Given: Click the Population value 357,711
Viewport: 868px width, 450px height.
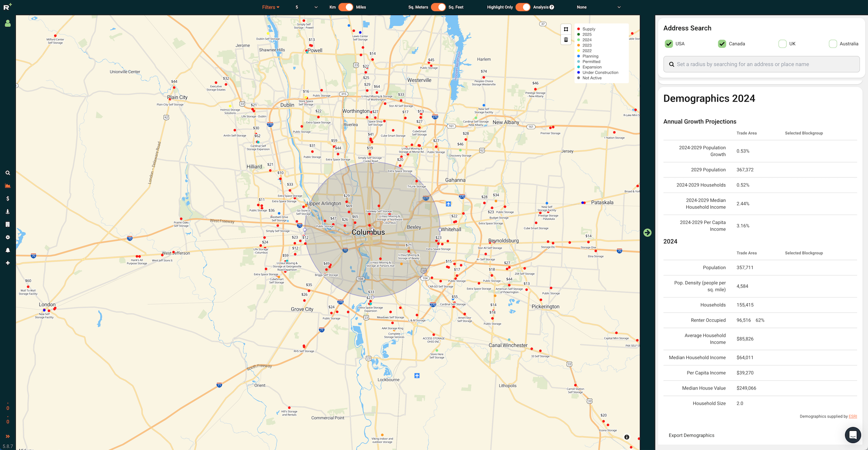Looking at the screenshot, I should (745, 267).
